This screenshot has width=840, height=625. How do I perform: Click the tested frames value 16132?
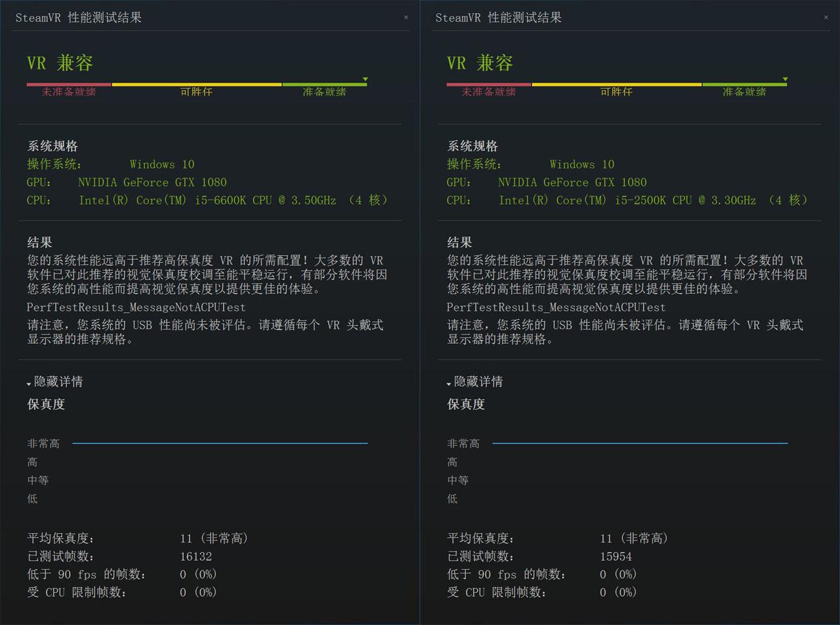pos(196,556)
